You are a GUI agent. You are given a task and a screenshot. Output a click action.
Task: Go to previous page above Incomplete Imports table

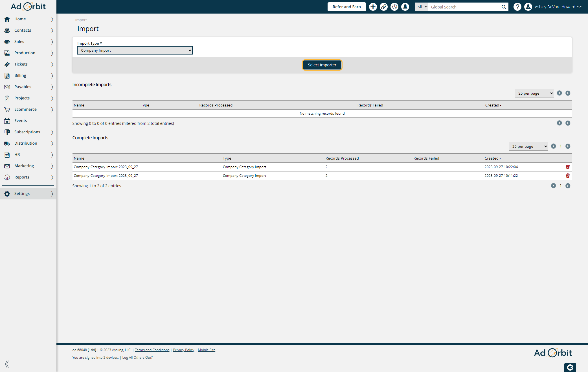(x=559, y=93)
